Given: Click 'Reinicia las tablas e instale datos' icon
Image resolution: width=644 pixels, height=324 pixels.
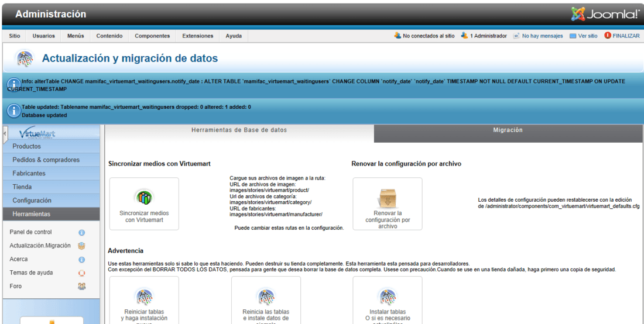Looking at the screenshot, I should 265,297.
